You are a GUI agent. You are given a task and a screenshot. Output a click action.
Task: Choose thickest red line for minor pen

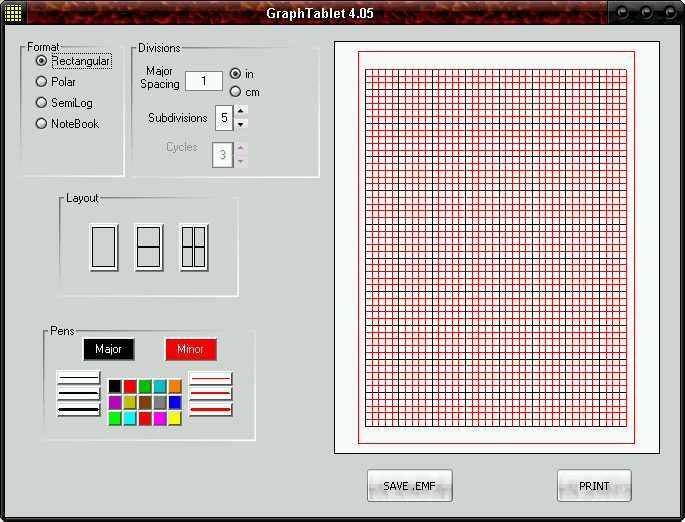tap(210, 409)
